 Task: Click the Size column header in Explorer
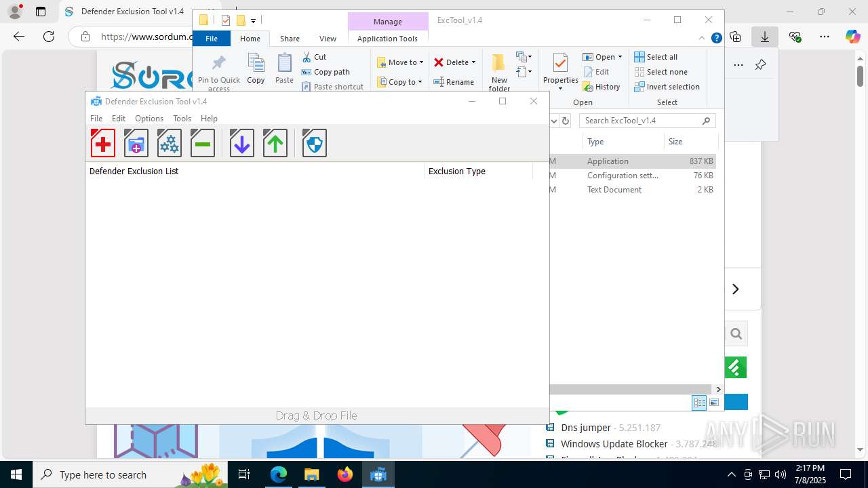point(690,142)
